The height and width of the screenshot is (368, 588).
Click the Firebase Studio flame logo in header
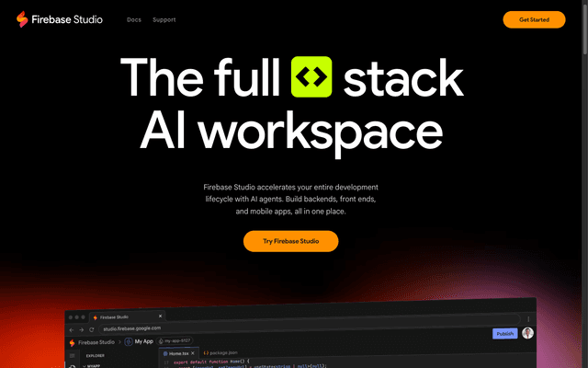21,19
